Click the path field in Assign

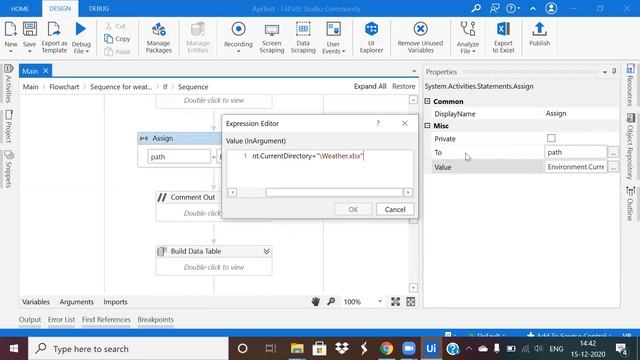[179, 157]
